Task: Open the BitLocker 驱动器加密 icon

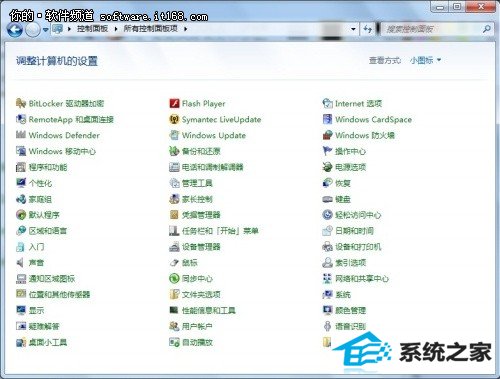Action: [21, 103]
